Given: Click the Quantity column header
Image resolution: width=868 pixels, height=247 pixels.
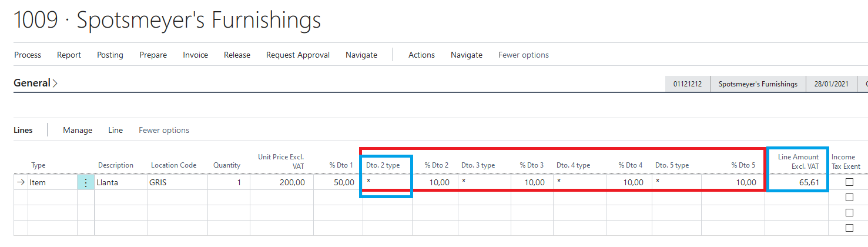Looking at the screenshot, I should tap(227, 165).
